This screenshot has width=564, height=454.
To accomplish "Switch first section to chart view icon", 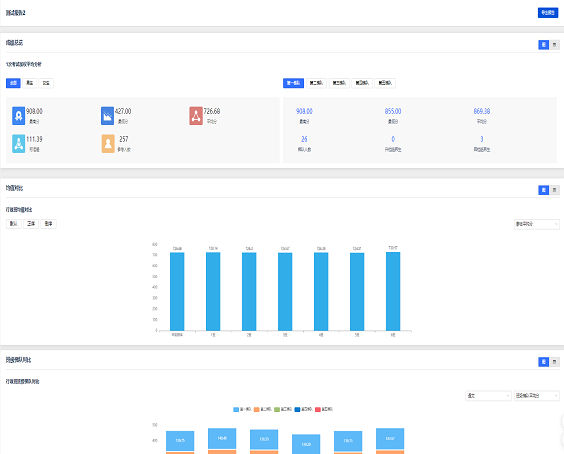I will tap(543, 45).
